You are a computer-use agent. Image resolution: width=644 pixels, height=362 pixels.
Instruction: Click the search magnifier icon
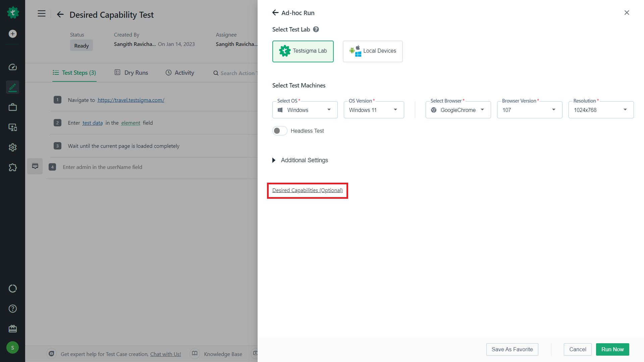point(216,73)
